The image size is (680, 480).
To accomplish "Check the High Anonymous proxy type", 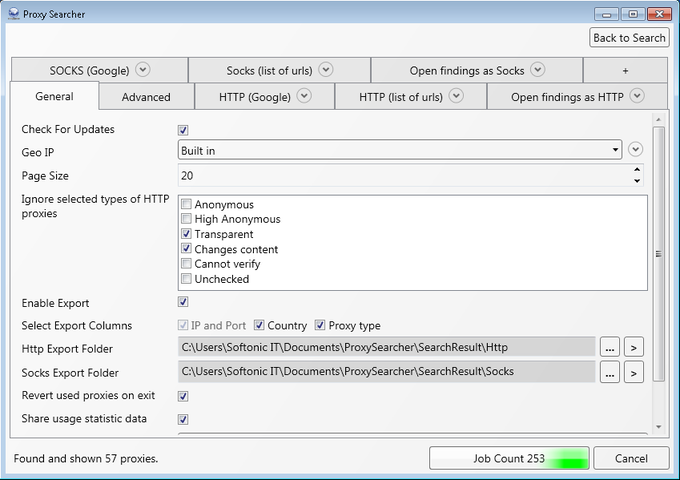I will (x=186, y=218).
